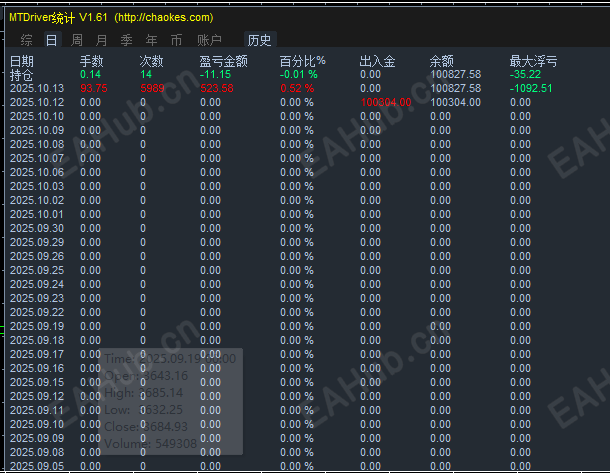Select the 2025.09.26 date row
This screenshot has width=610, height=473.
(x=37, y=256)
